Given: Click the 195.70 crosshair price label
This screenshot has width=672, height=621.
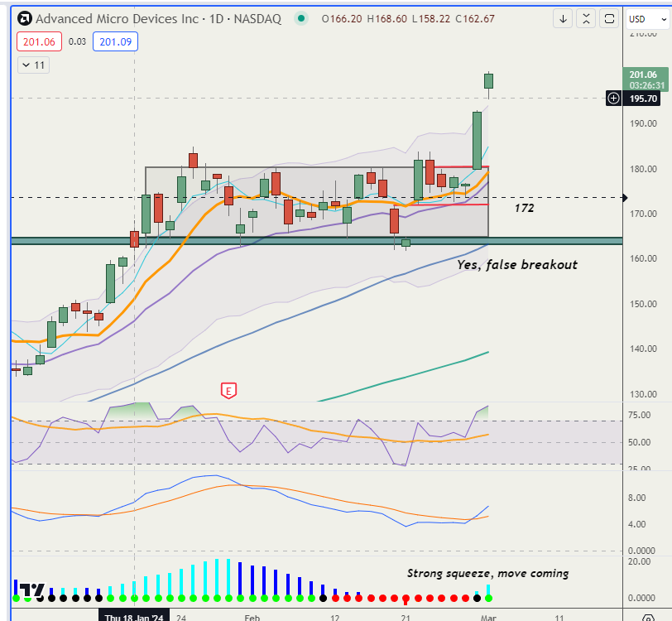Looking at the screenshot, I should [643, 99].
